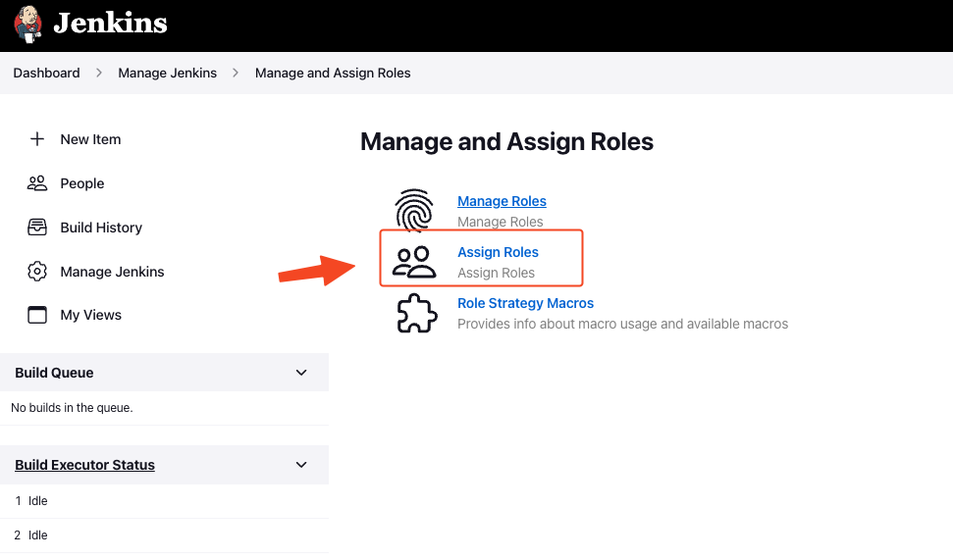Open the Role Strategy Macros link
This screenshot has height=560, width=953.
pos(525,303)
